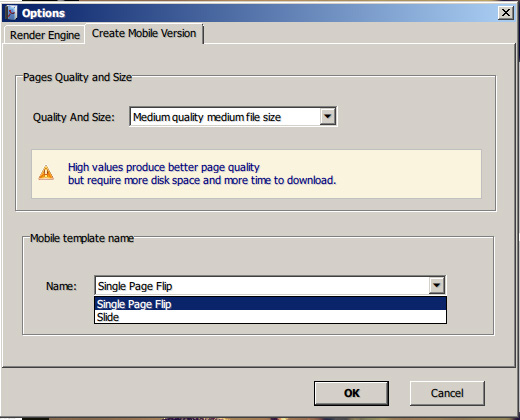The image size is (520, 420).
Task: Confirm settings with the OK button
Action: pyautogui.click(x=351, y=393)
